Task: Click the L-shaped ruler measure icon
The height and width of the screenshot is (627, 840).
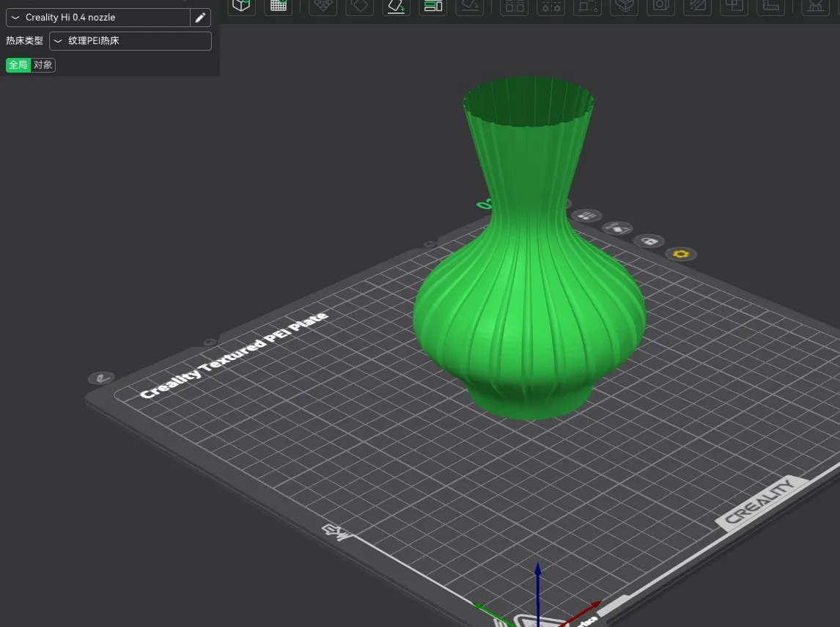Action: 771,6
